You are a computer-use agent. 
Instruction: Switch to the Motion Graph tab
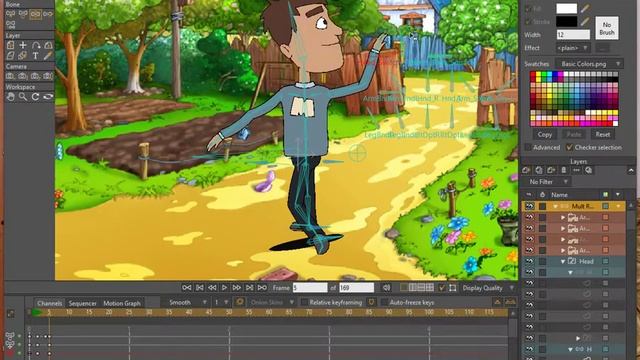122,303
